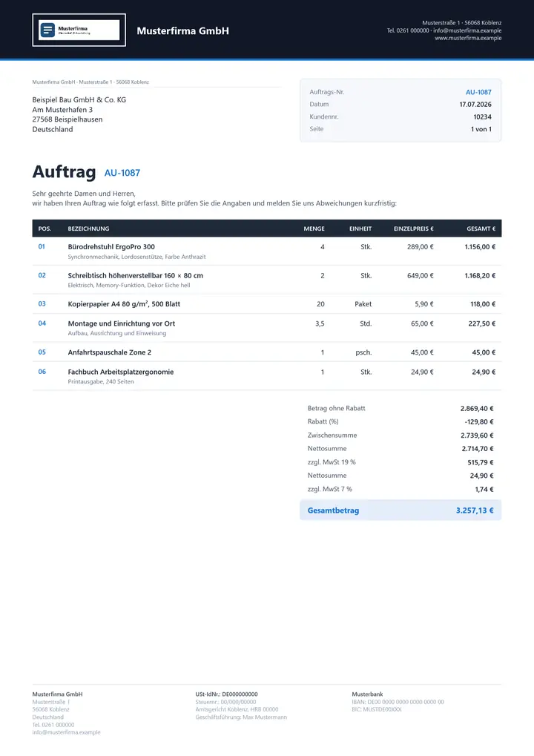Click unit price '5,90 €'
Viewport: 534px width, 756px height.
coord(424,304)
